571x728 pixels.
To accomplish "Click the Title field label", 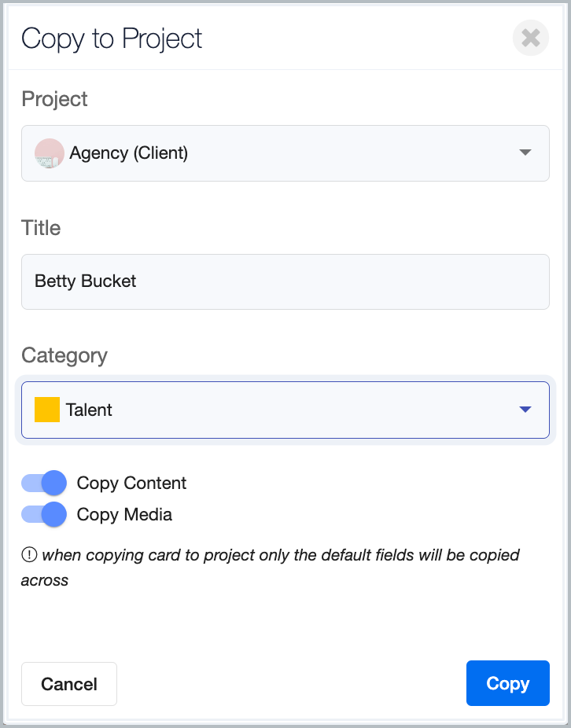I will [41, 228].
